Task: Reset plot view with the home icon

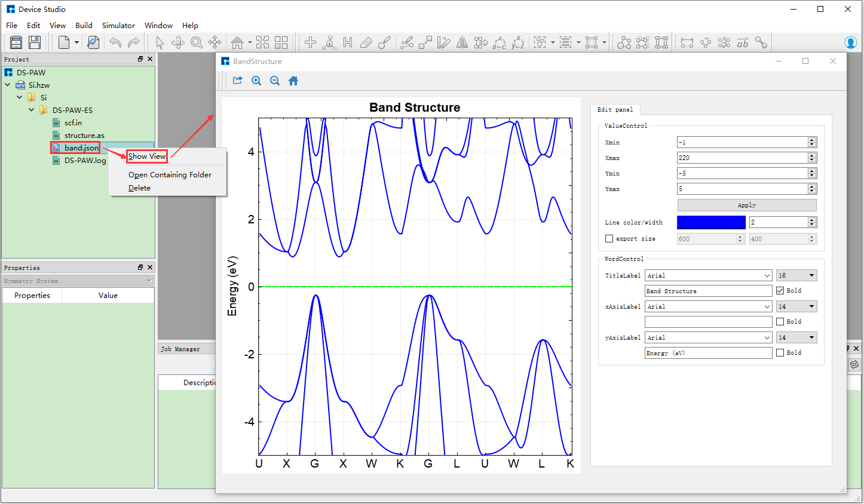Action: pos(293,81)
